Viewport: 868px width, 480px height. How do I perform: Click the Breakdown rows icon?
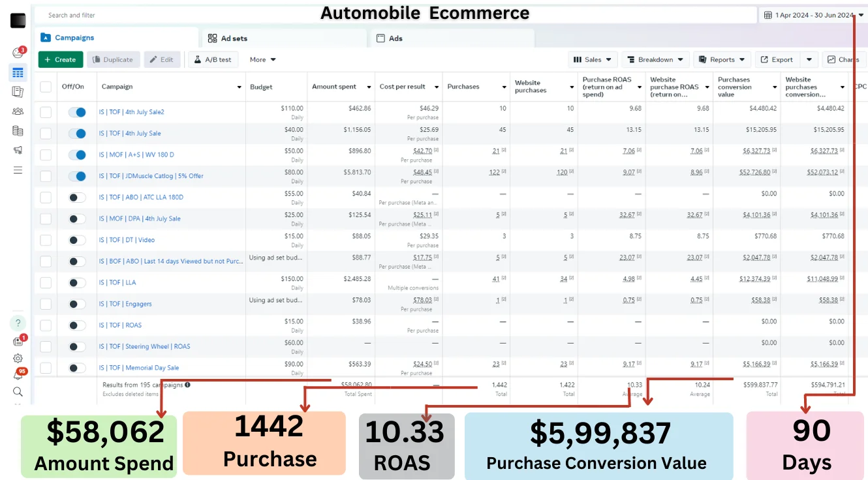click(630, 59)
